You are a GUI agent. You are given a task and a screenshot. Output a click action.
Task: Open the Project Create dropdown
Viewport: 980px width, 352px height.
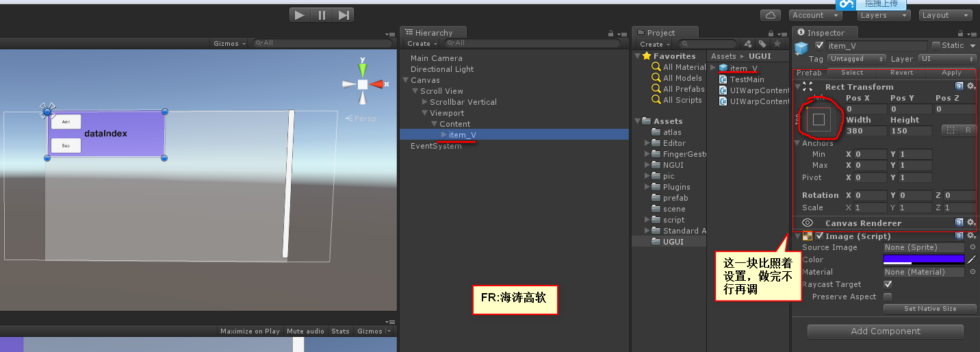pos(654,44)
